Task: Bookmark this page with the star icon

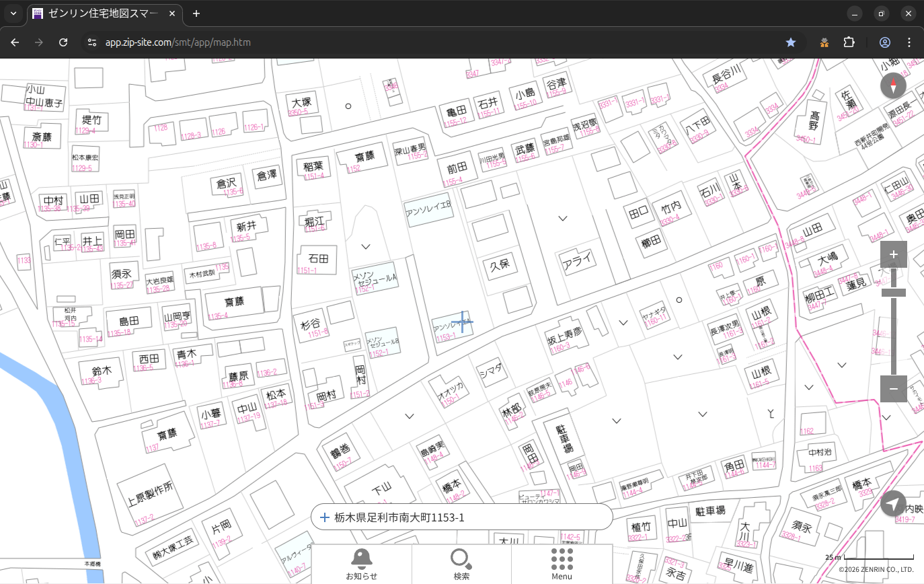Action: (791, 42)
